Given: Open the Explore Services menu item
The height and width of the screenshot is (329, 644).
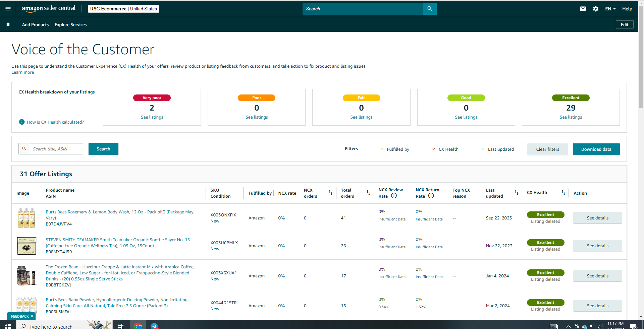Looking at the screenshot, I should (x=70, y=24).
